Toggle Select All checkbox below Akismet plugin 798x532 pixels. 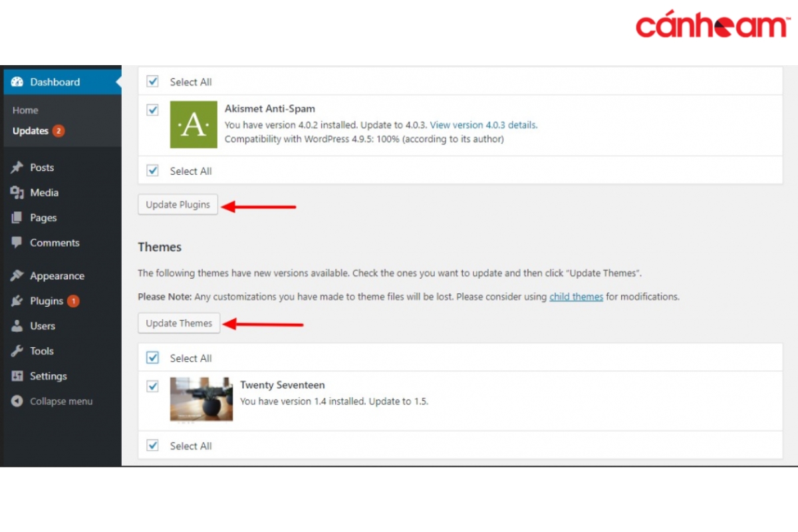point(153,170)
